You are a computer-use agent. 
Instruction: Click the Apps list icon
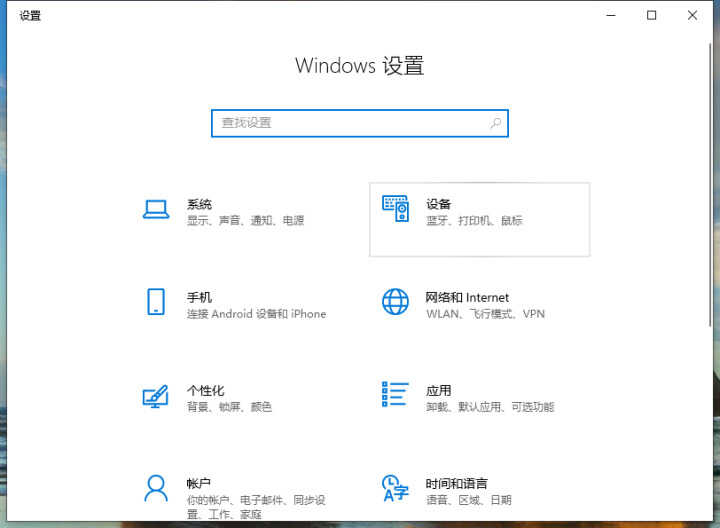click(x=395, y=395)
